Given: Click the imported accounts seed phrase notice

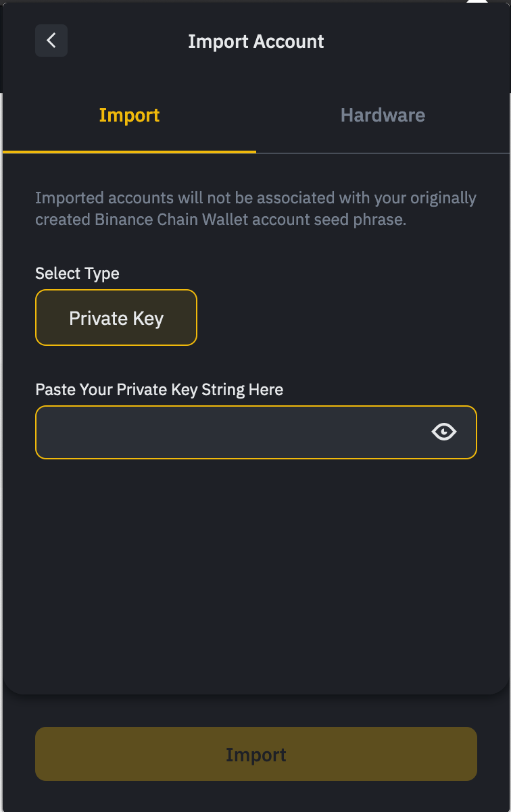Looking at the screenshot, I should [x=255, y=209].
